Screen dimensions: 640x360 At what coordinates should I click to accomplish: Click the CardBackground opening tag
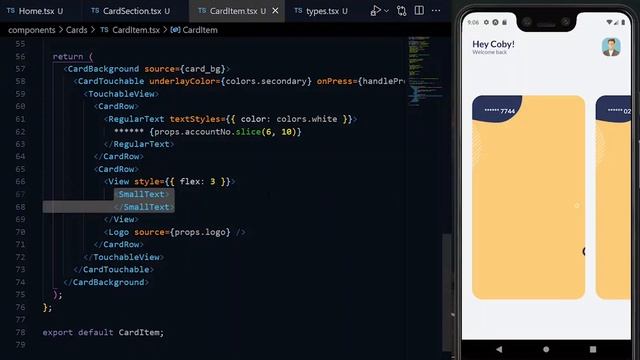click(147, 69)
